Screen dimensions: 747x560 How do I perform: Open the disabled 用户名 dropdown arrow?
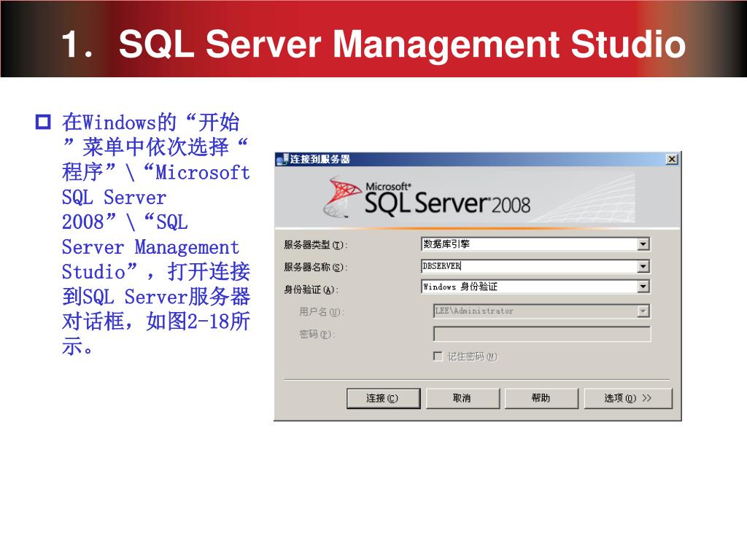pos(643,311)
